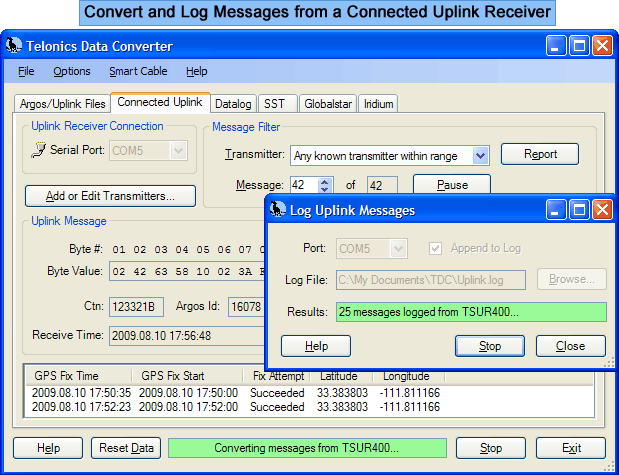This screenshot has height=475, width=619.
Task: Click the Reset Data button
Action: tap(126, 448)
